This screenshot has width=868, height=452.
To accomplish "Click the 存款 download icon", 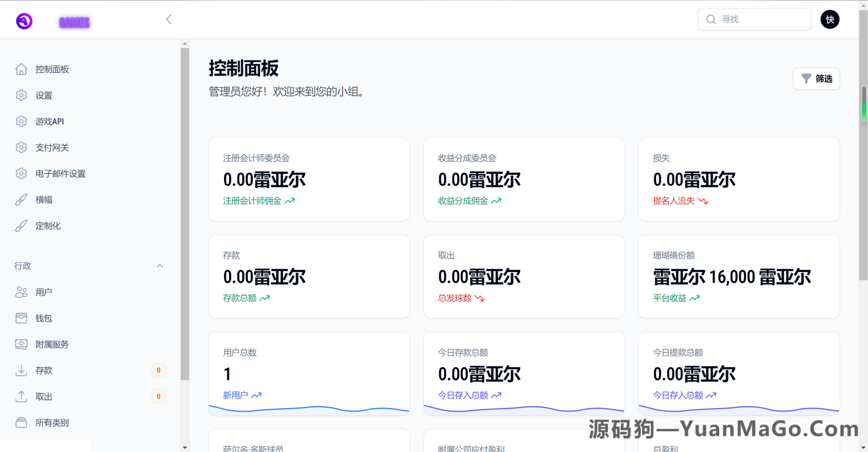I will 21,370.
